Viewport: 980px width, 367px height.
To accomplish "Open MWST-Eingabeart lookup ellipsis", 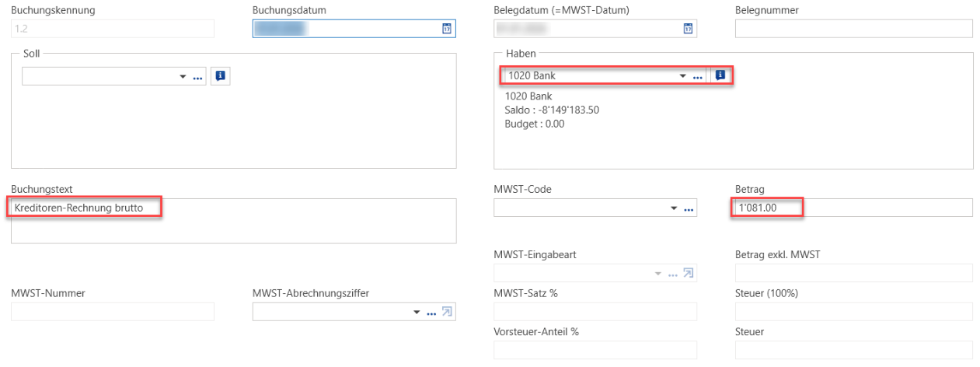I will coord(672,273).
